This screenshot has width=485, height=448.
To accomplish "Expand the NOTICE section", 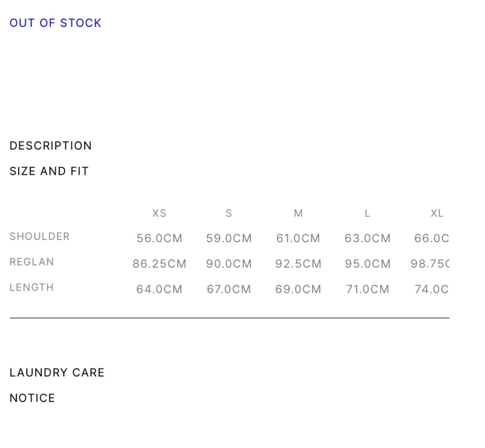I will pyautogui.click(x=32, y=398).
